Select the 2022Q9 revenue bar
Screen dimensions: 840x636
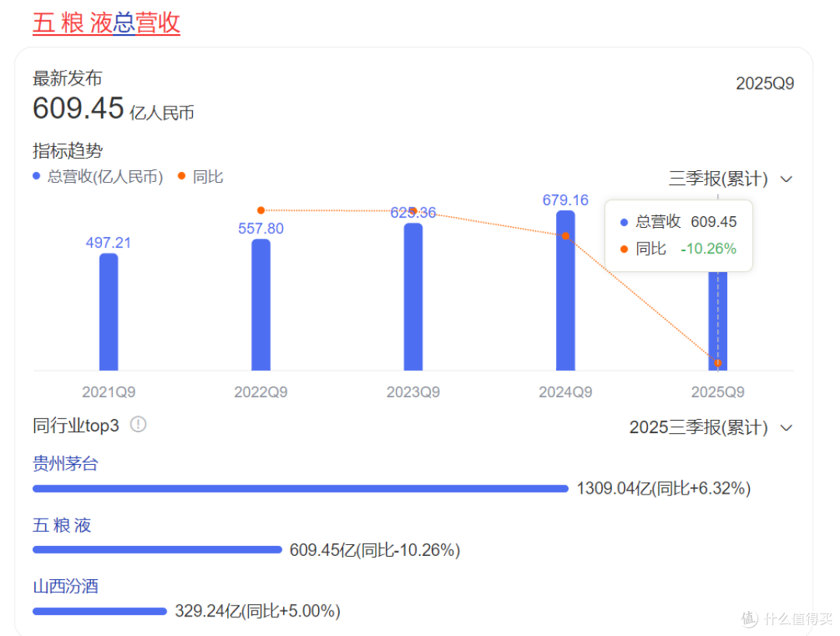[261, 305]
